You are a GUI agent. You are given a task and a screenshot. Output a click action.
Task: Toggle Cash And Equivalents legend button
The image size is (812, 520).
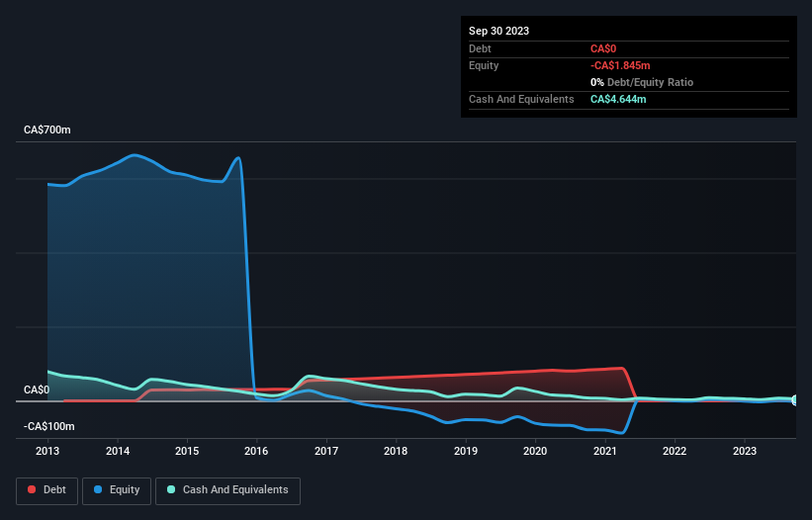pyautogui.click(x=227, y=490)
